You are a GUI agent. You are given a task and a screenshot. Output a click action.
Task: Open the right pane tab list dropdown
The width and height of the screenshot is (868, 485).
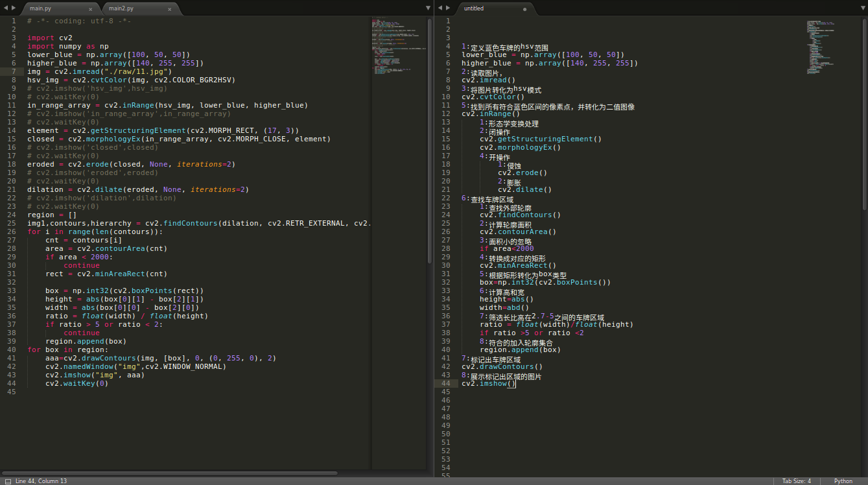tap(862, 8)
